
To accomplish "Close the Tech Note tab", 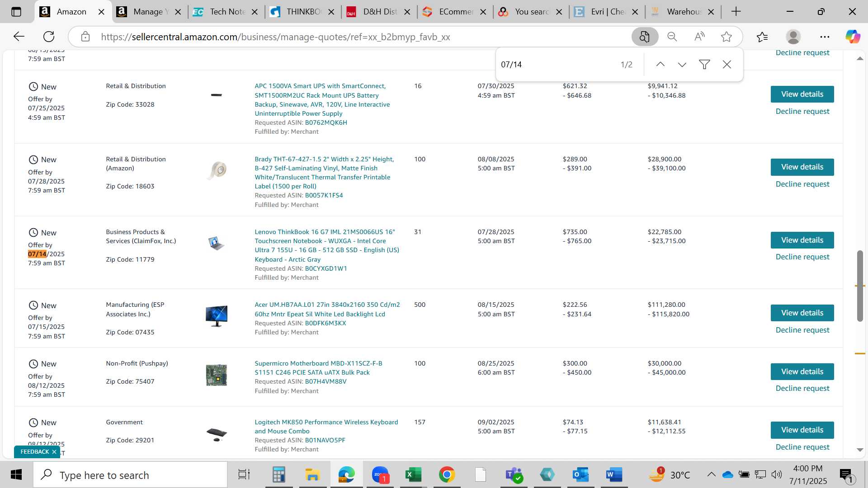I will coord(255,12).
